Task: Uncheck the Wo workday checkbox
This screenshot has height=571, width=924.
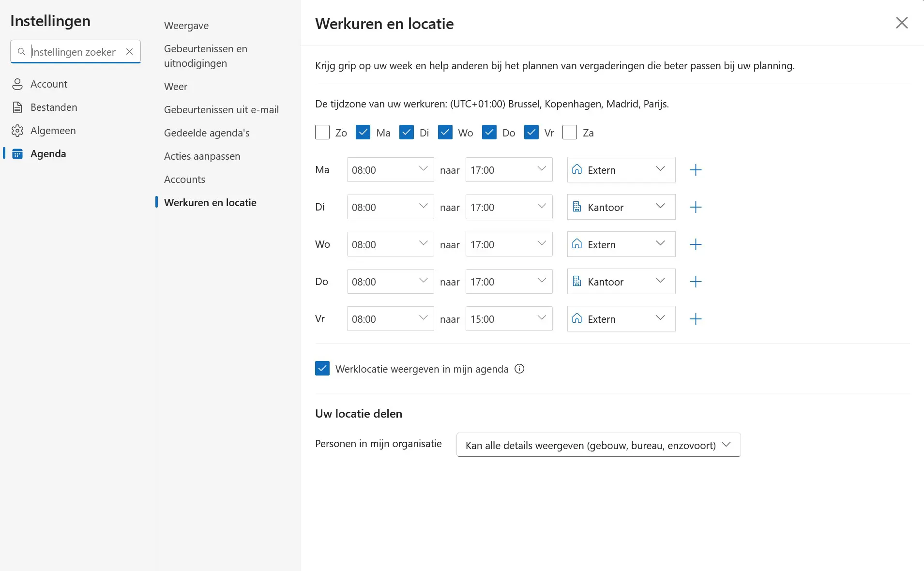Action: coord(445,132)
